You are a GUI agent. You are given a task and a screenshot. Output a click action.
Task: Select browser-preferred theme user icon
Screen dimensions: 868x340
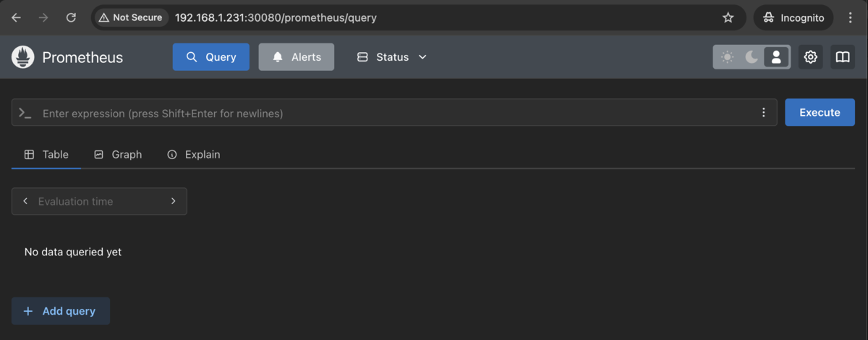click(776, 57)
